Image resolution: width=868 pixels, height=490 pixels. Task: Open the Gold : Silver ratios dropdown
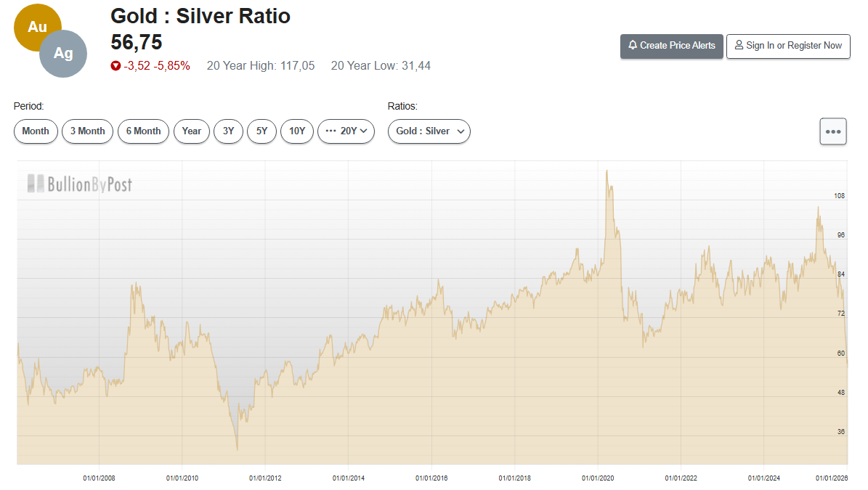point(429,131)
